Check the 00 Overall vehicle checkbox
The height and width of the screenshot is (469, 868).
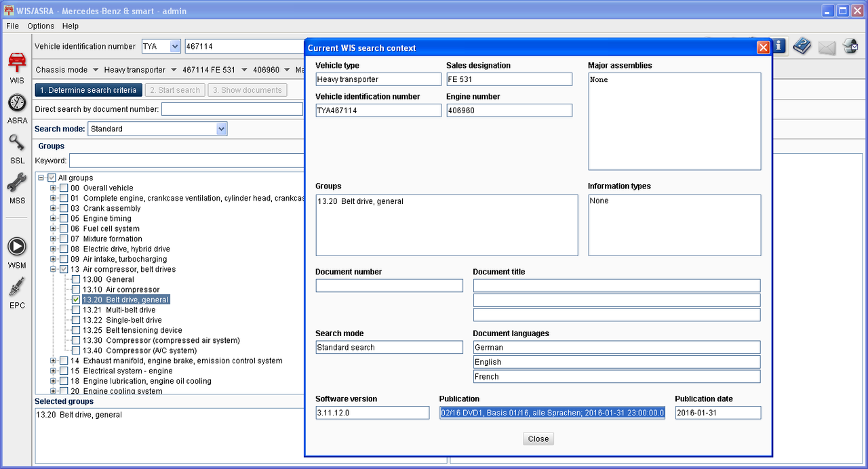pyautogui.click(x=64, y=188)
